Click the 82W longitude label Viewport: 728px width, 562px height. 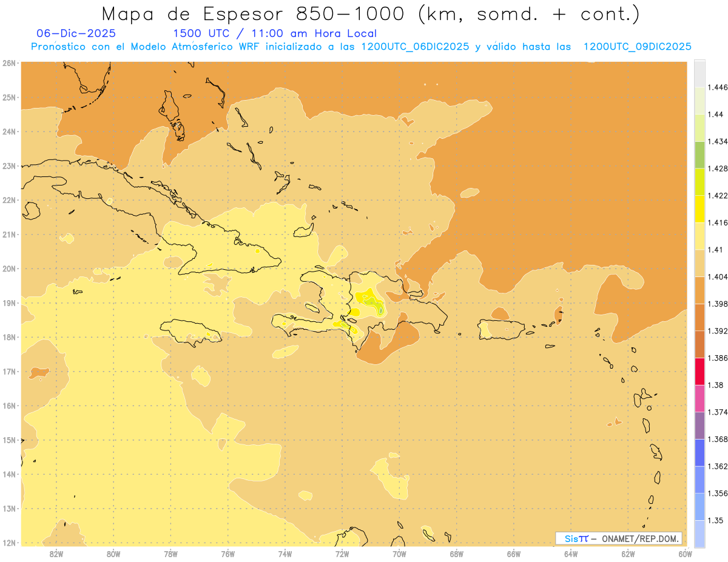pyautogui.click(x=56, y=554)
